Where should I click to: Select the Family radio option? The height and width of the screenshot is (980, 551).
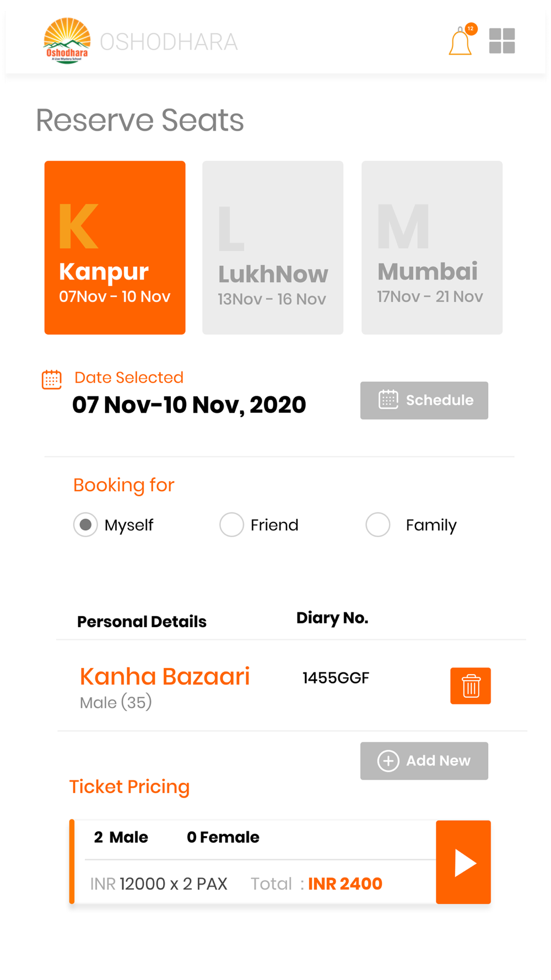[x=378, y=525]
